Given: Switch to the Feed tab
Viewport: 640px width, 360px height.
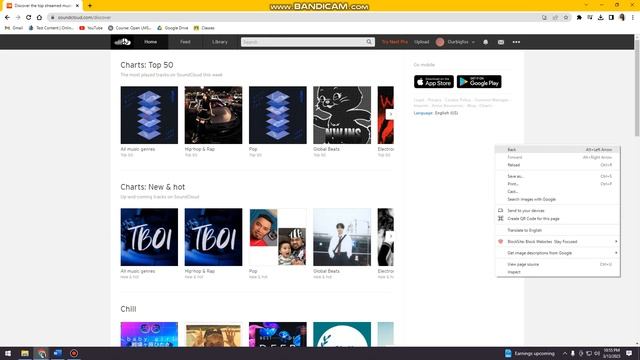Looking at the screenshot, I should (185, 42).
